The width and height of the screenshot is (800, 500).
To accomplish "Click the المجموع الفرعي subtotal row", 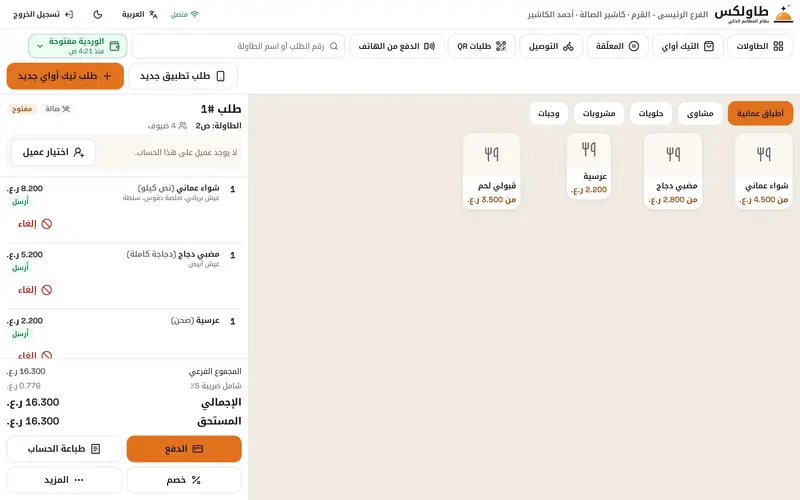I will (x=124, y=371).
